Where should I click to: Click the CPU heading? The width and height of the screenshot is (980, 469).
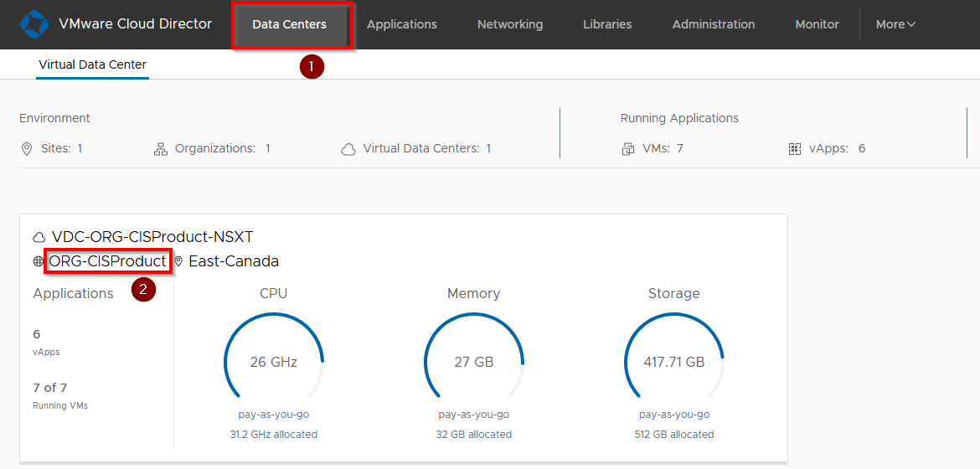(274, 293)
